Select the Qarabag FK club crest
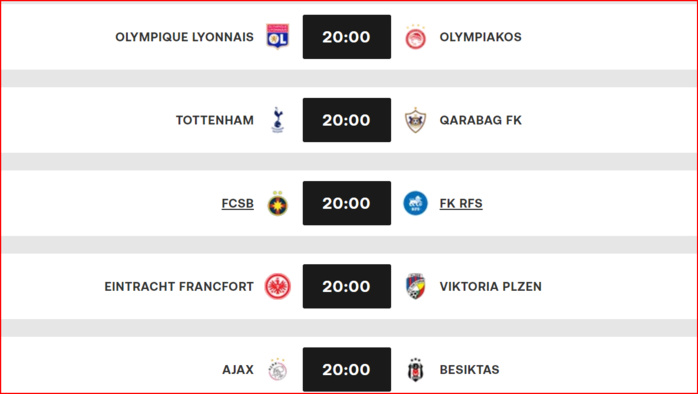698x394 pixels. [x=415, y=120]
